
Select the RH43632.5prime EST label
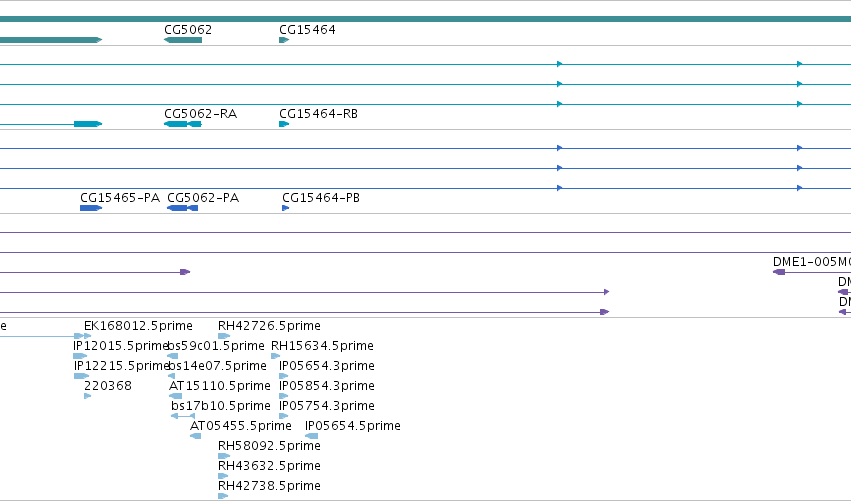click(269, 467)
